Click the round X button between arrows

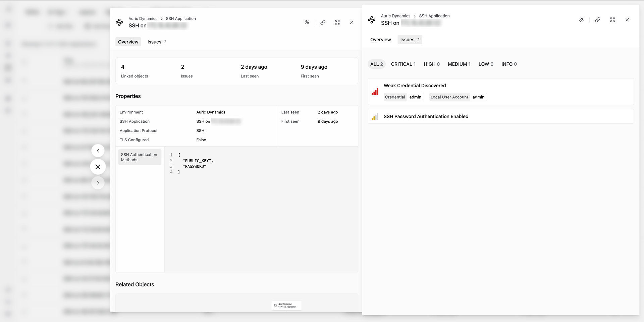pyautogui.click(x=98, y=167)
